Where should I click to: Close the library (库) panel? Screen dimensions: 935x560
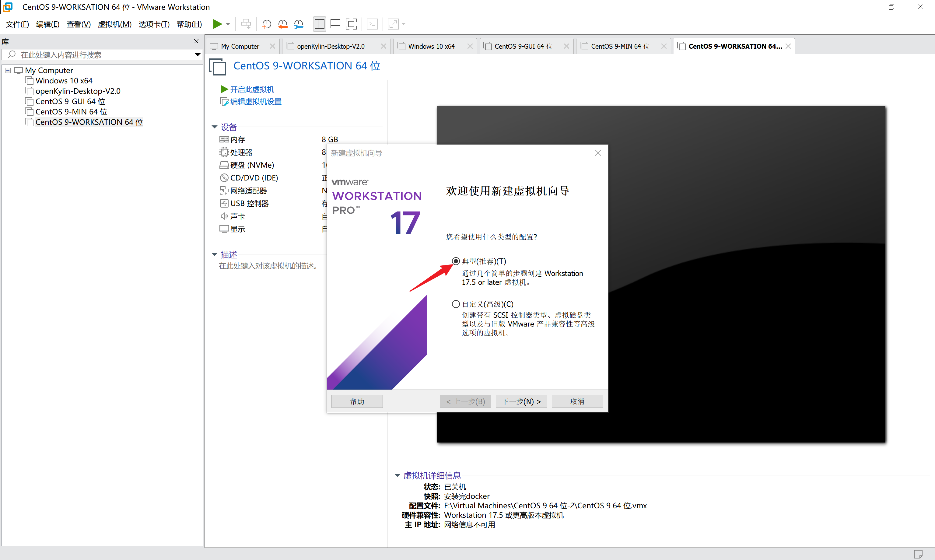pyautogui.click(x=196, y=41)
